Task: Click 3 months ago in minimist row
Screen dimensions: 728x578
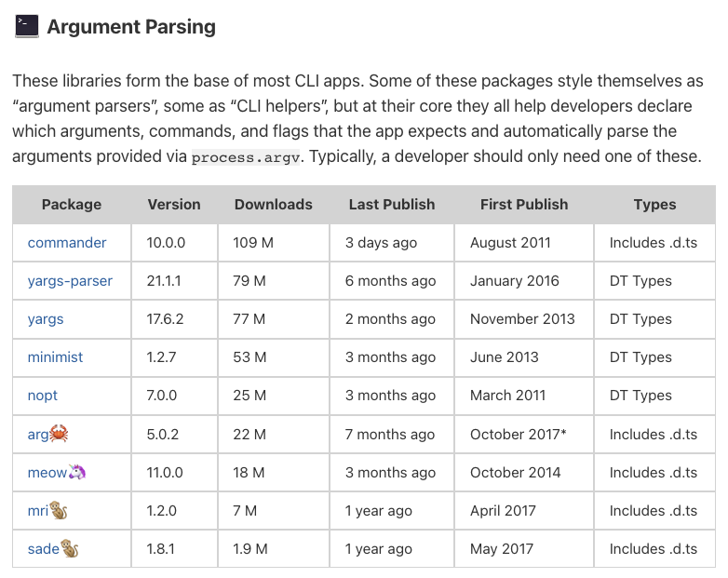Action: pyautogui.click(x=390, y=357)
